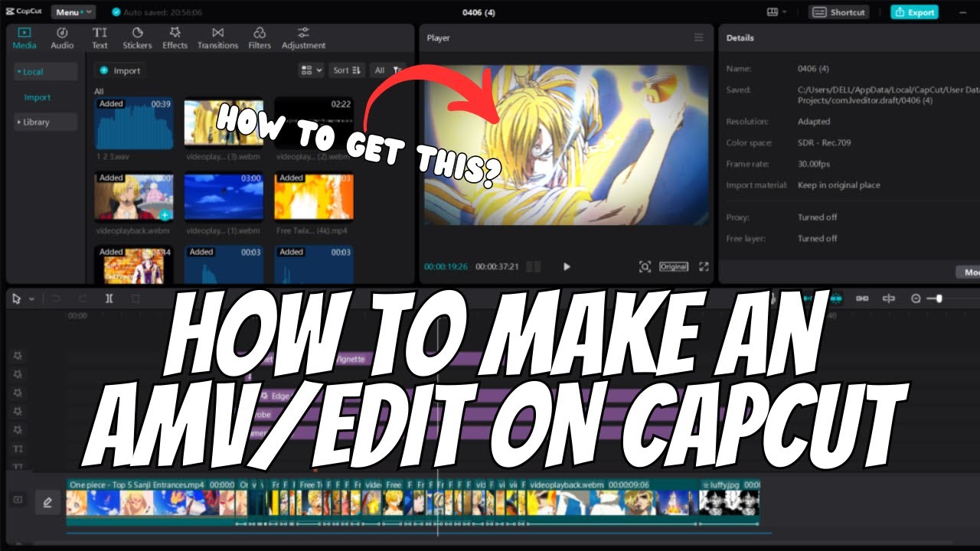Image resolution: width=980 pixels, height=551 pixels.
Task: Open the Text tab
Action: pos(100,38)
